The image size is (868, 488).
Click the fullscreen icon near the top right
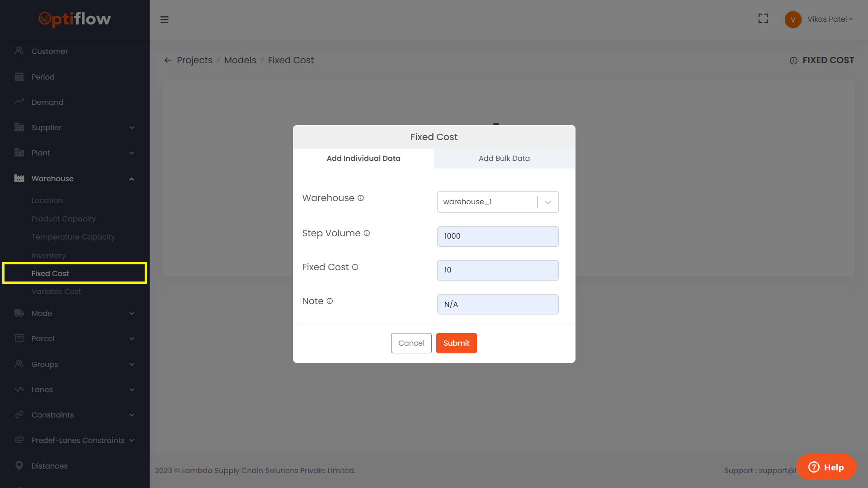click(763, 19)
